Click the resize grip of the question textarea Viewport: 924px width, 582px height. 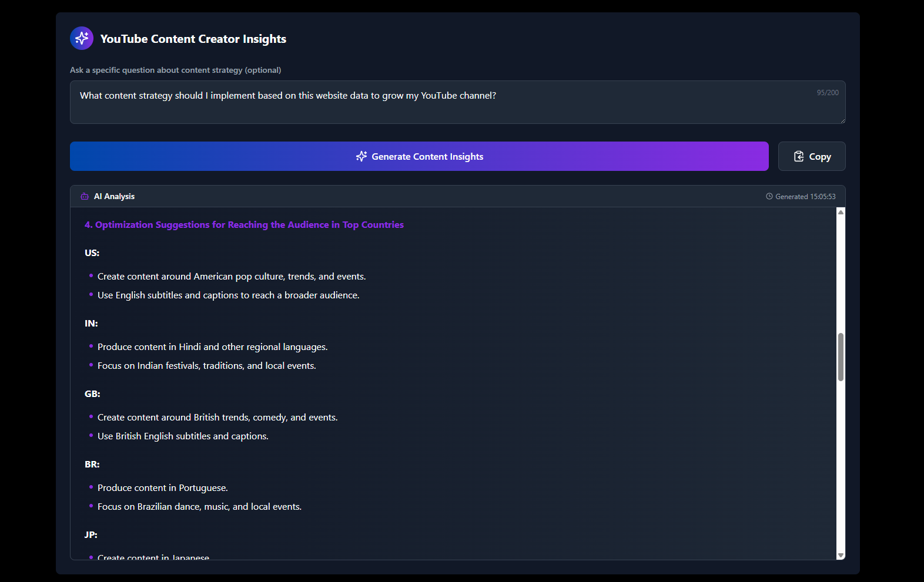(x=842, y=120)
